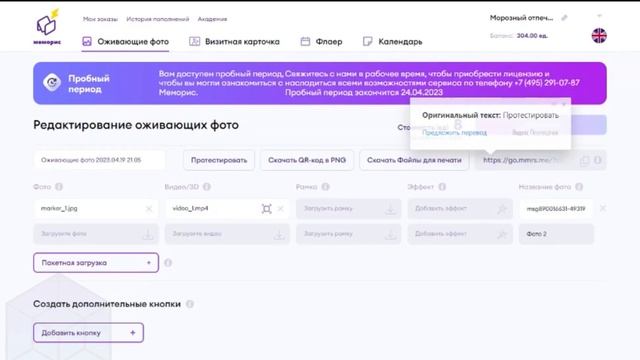Viewport: 640px width, 360px height.
Task: Edit the photo name msg8900166 field
Action: [x=556, y=209]
